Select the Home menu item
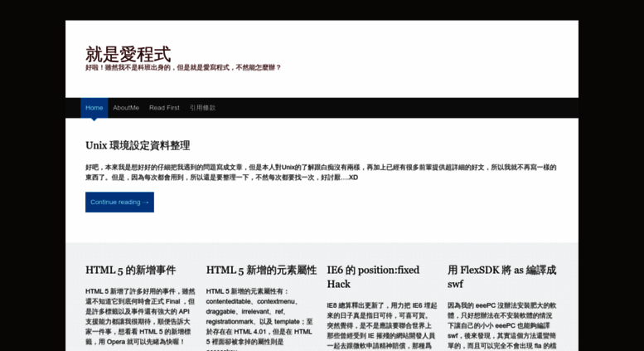This screenshot has height=351, width=644. 94,108
